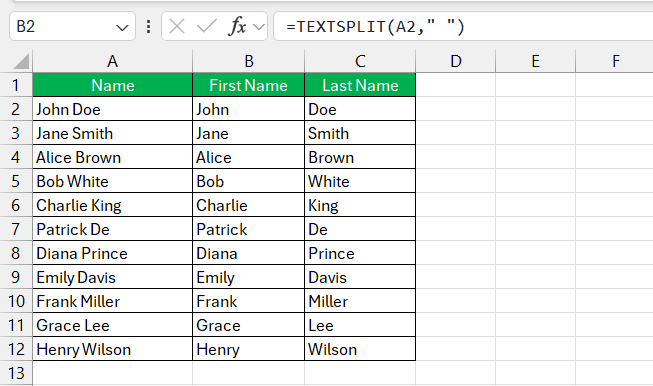Viewport: 653px width, 386px height.
Task: Click the formula bar options dots
Action: tap(148, 27)
